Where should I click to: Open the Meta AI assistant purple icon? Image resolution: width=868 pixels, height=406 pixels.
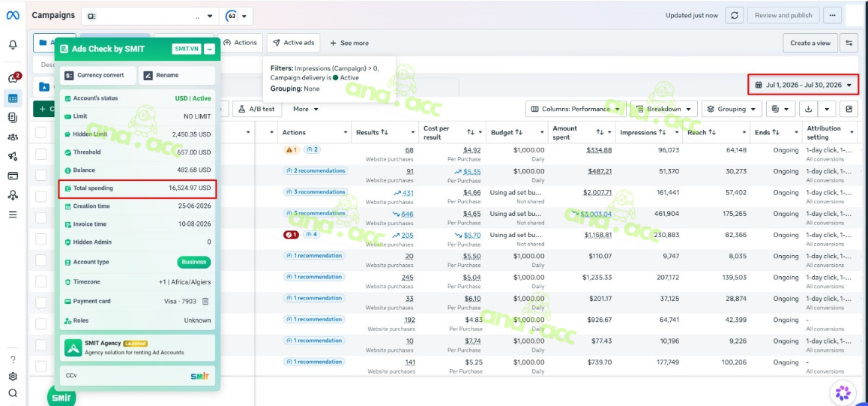[843, 393]
